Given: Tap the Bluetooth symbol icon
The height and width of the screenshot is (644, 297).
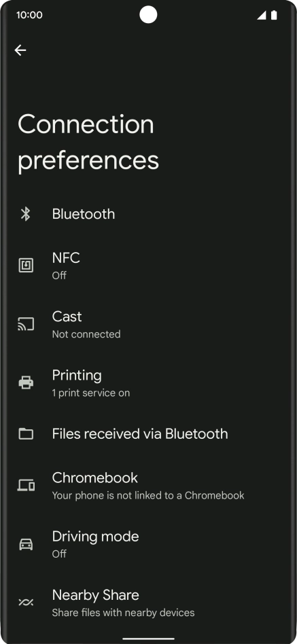Looking at the screenshot, I should click(x=26, y=214).
